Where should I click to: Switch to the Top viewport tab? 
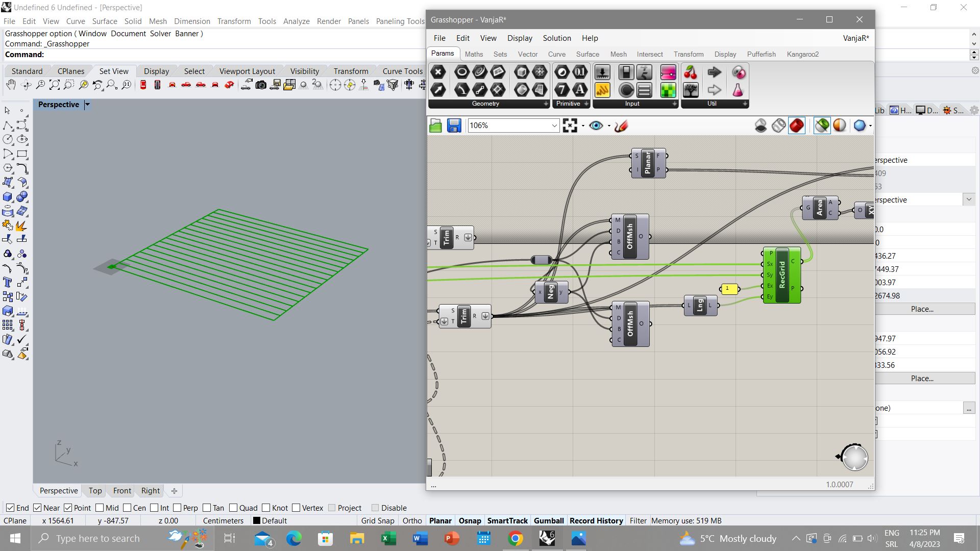click(95, 491)
